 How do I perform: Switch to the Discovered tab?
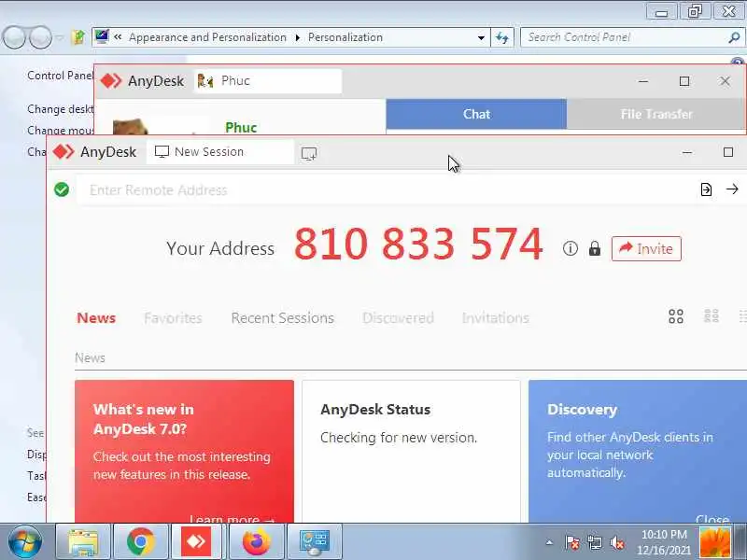[x=398, y=317]
